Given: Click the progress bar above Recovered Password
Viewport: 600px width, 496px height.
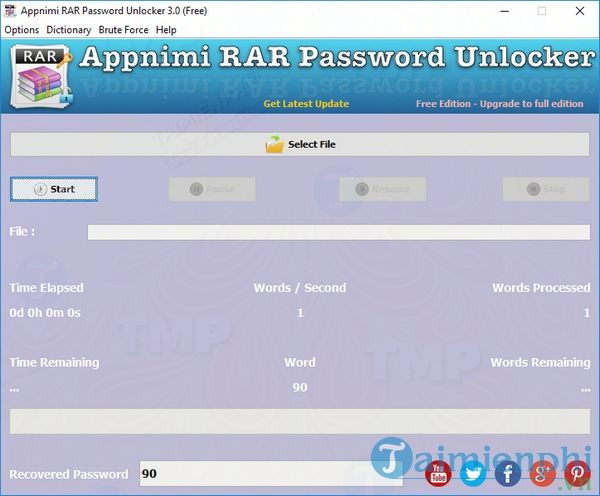Looking at the screenshot, I should click(300, 421).
